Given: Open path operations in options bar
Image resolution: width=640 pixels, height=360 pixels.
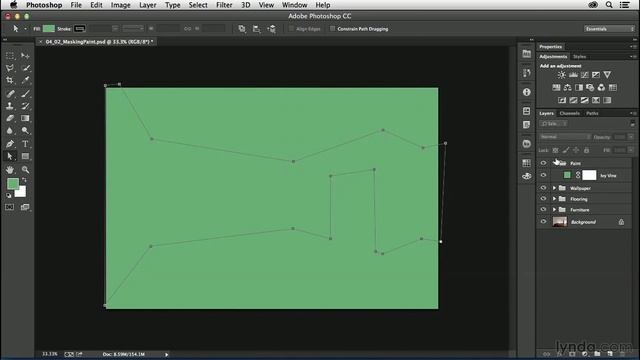Looking at the screenshot, I should coord(242,29).
